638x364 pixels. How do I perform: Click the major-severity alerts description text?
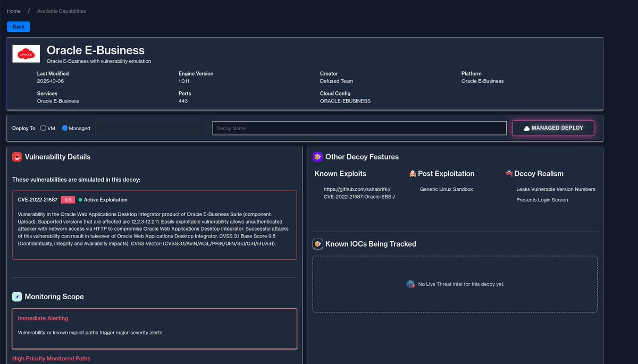90,333
